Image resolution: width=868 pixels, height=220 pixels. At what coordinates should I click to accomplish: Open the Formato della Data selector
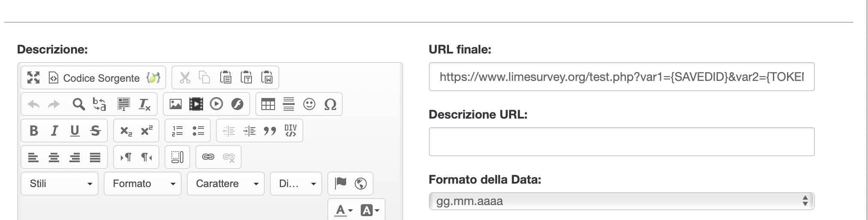[x=621, y=201]
